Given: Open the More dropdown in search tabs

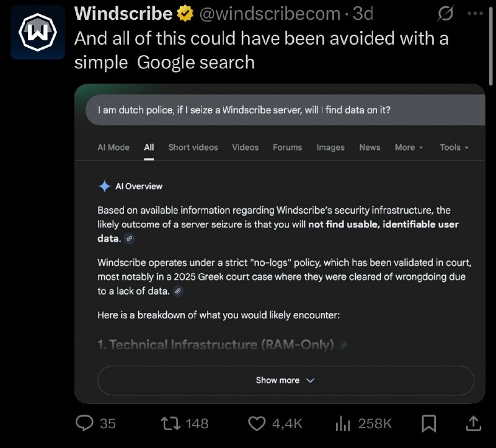Looking at the screenshot, I should pyautogui.click(x=409, y=147).
